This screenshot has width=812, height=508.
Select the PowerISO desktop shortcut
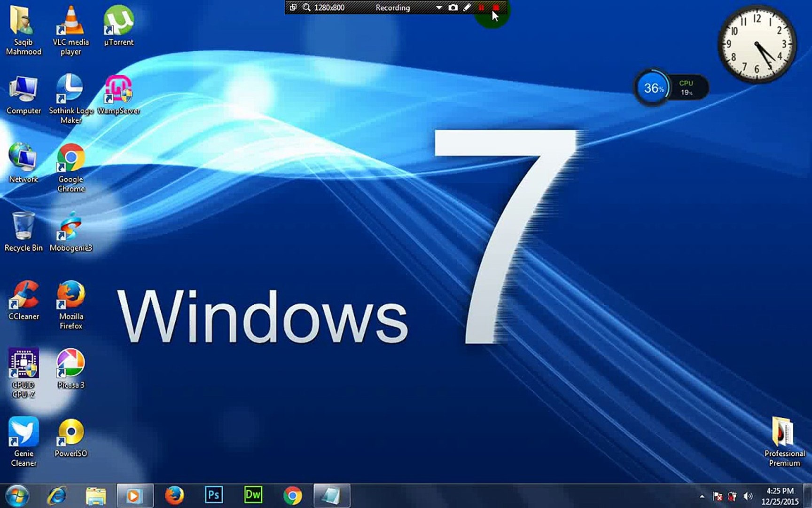click(71, 437)
